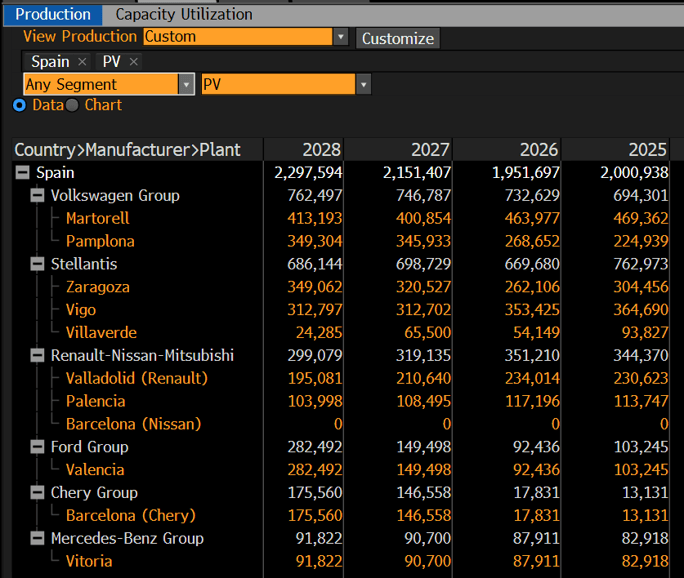The width and height of the screenshot is (684, 578).
Task: Open the Any Segment dropdown
Action: (186, 84)
